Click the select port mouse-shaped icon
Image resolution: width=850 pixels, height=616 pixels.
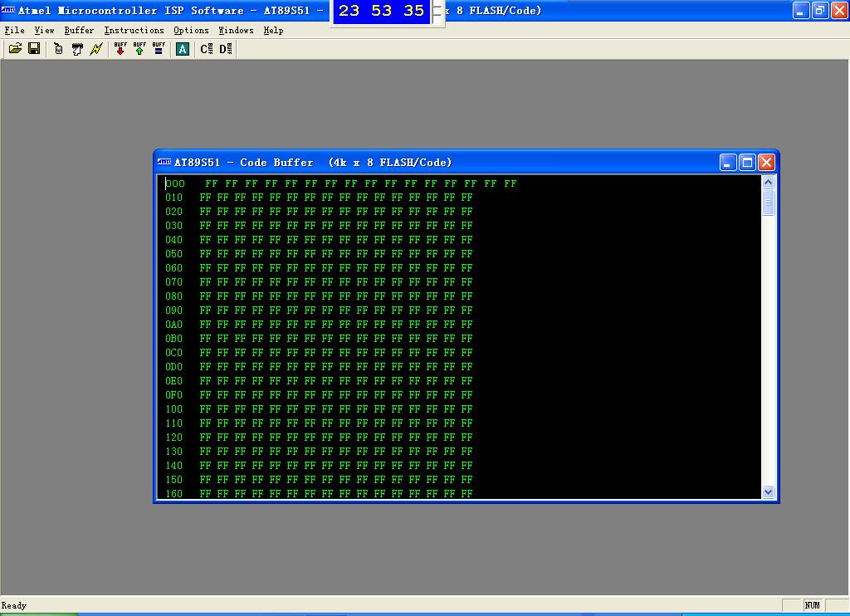click(59, 49)
